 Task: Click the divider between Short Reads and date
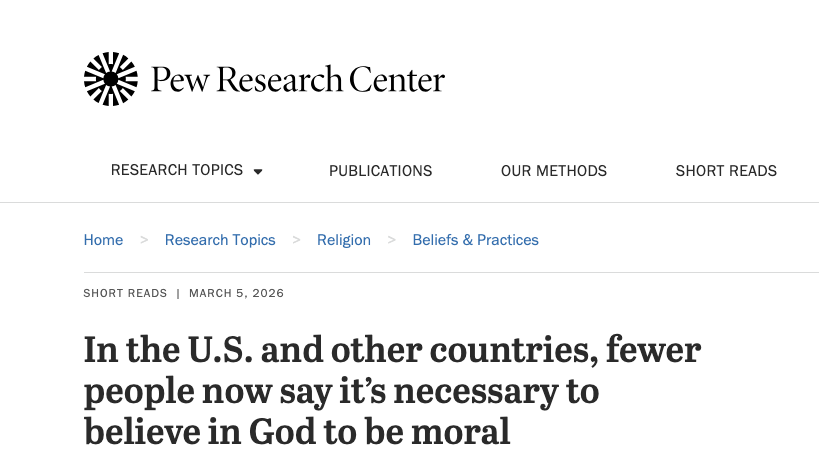pos(178,293)
